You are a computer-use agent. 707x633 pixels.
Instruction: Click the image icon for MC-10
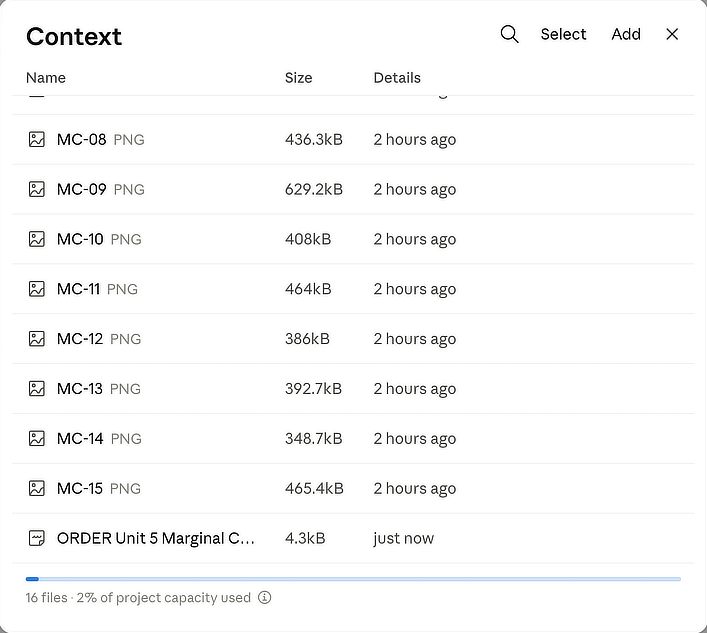pyautogui.click(x=37, y=239)
